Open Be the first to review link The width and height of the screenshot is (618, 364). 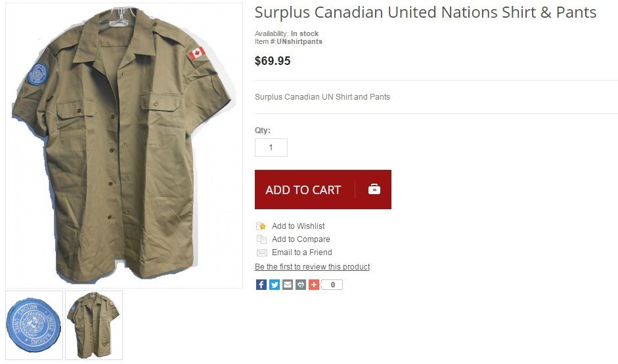312,267
